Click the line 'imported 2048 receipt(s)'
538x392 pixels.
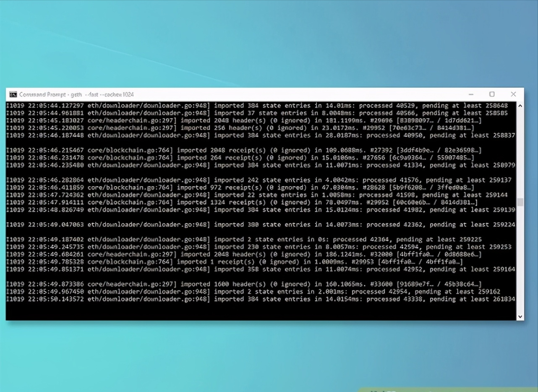[244, 150]
